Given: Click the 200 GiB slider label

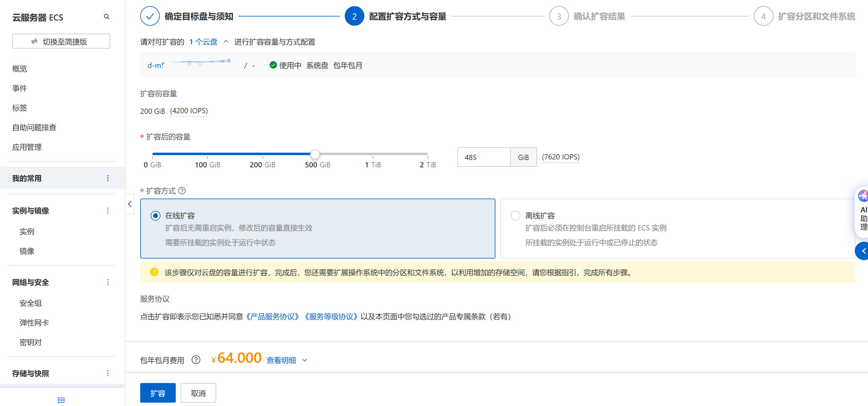Looking at the screenshot, I should point(262,165).
